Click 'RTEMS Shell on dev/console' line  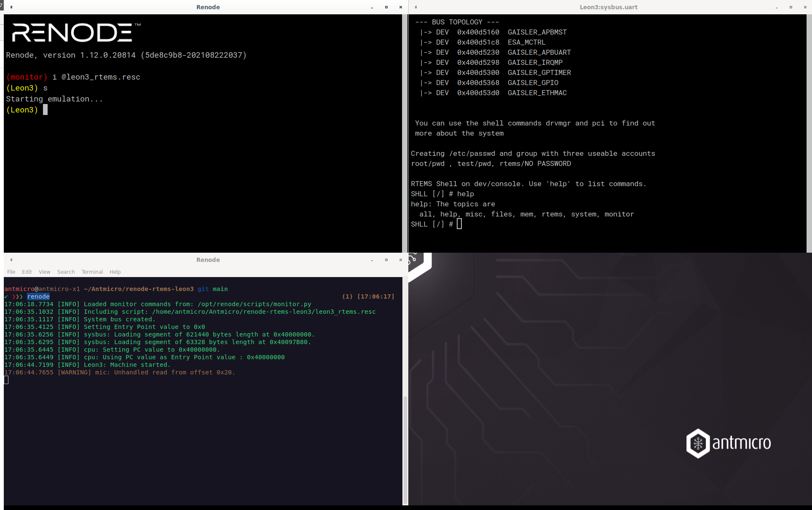tap(529, 184)
